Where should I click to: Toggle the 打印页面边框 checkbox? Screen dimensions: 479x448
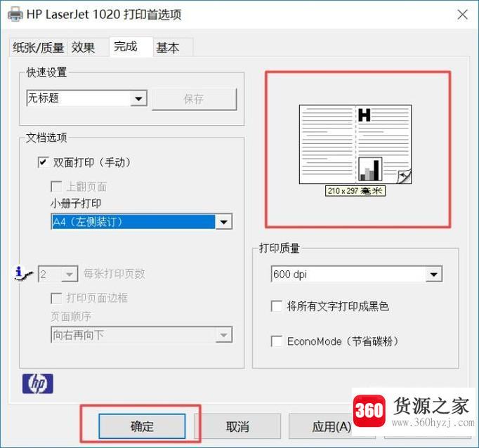coord(56,298)
